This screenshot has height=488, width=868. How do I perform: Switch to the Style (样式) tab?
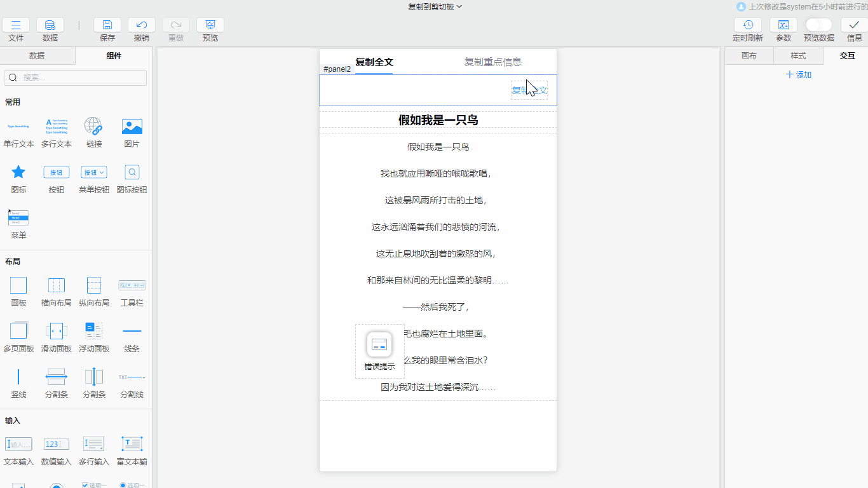(x=798, y=56)
